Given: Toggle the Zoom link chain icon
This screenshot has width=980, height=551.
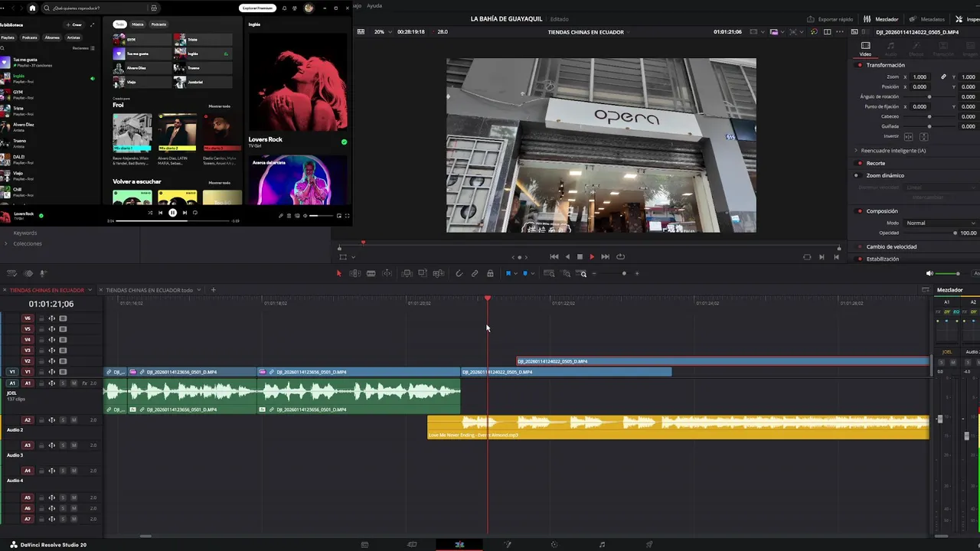Looking at the screenshot, I should [x=943, y=77].
